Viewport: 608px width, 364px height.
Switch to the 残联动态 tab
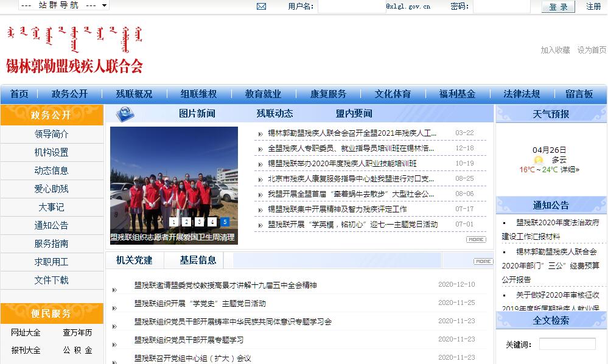pos(274,114)
